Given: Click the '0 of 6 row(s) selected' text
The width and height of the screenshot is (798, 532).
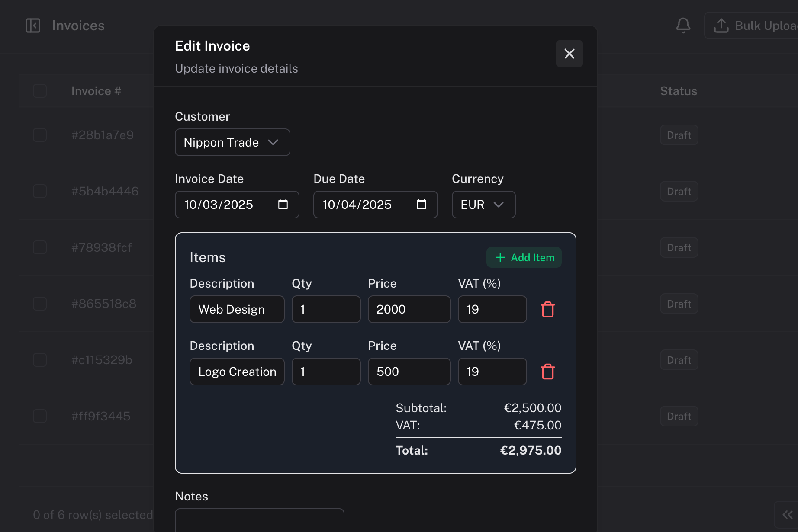Looking at the screenshot, I should click(x=93, y=515).
